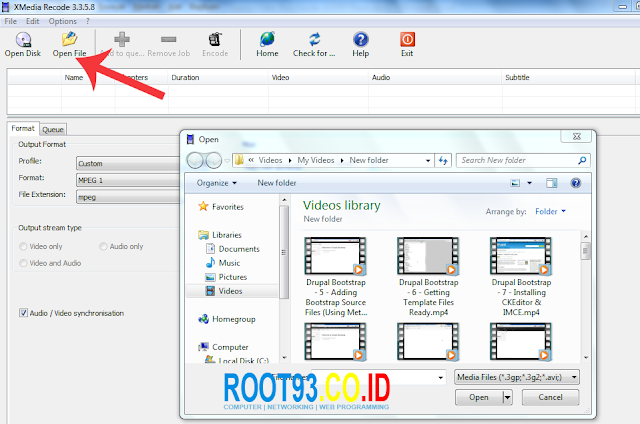Click Videos in the breadcrumb path
Image resolution: width=640 pixels, height=424 pixels.
(270, 160)
